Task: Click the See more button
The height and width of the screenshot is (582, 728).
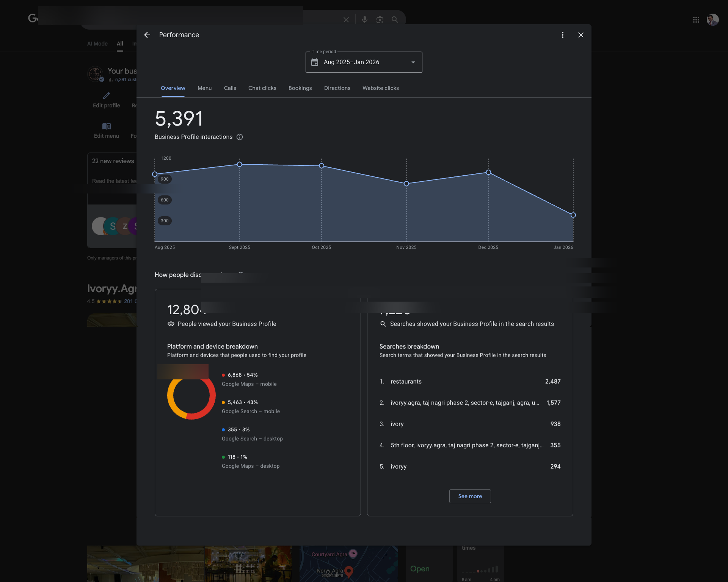Action: coord(470,496)
